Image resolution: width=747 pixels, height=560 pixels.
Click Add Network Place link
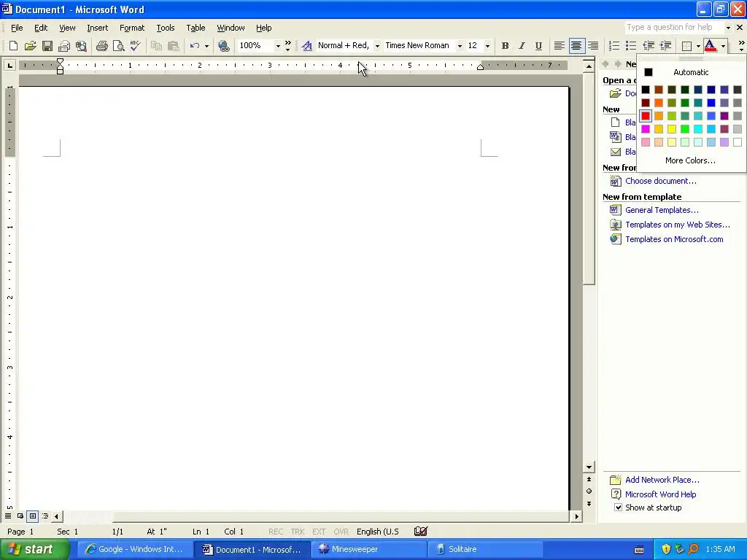[x=662, y=480]
